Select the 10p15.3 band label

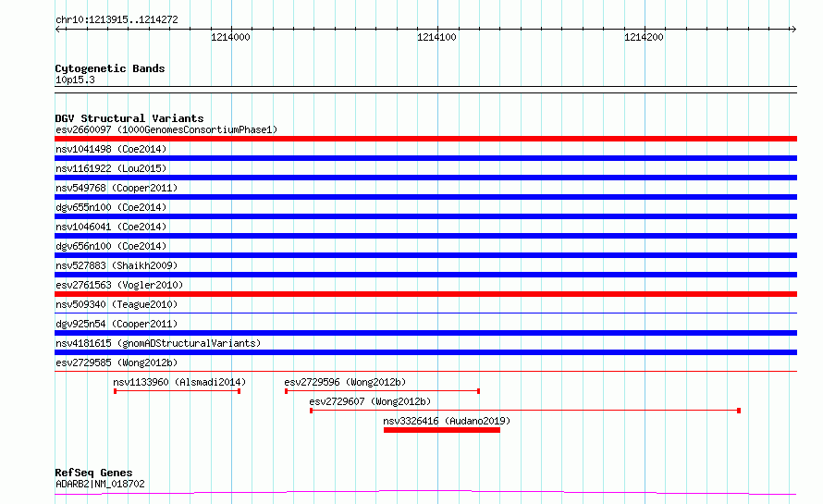[x=75, y=80]
